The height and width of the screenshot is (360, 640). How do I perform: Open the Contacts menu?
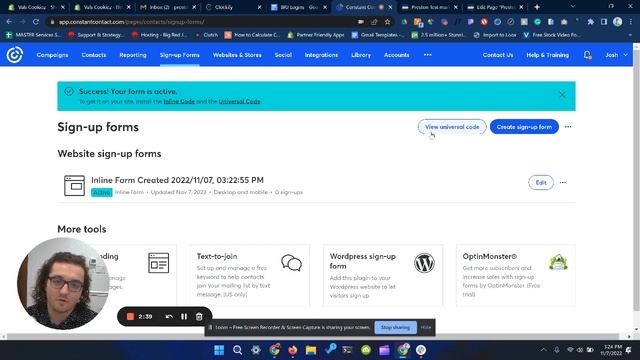click(93, 55)
